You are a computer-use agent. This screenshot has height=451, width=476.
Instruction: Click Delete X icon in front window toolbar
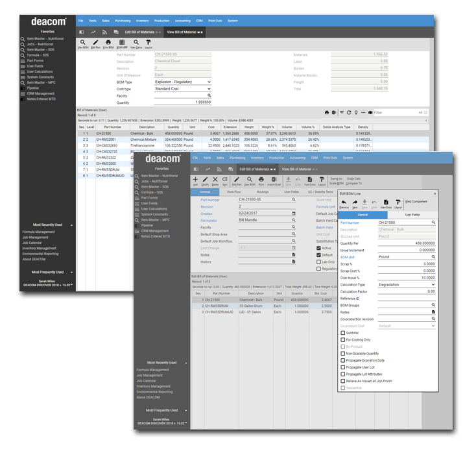215,180
